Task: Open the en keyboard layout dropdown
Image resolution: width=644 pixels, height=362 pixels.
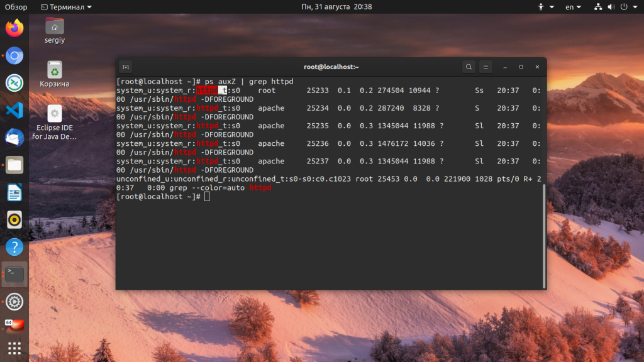Action: (x=573, y=7)
